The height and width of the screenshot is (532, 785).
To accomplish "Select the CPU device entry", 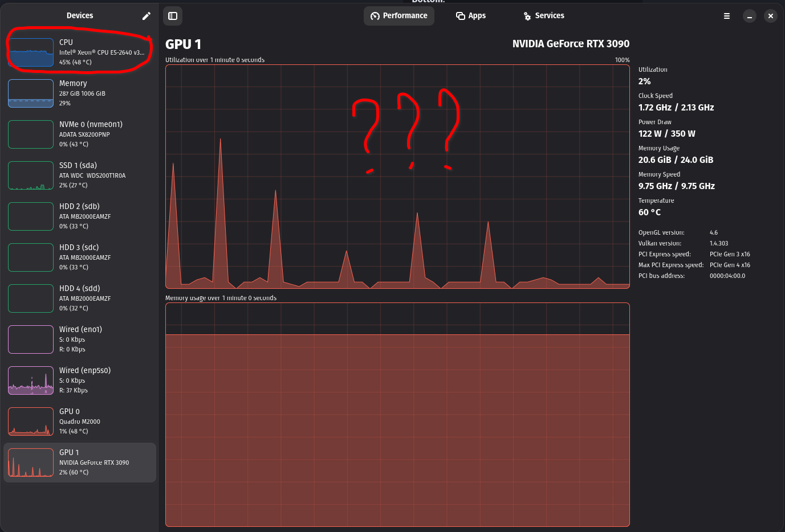I will tap(80, 52).
